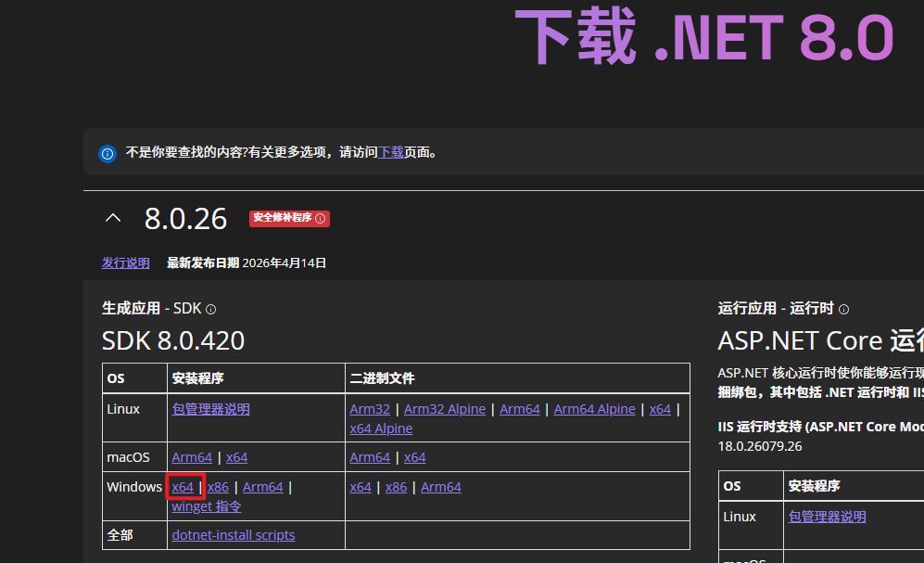Download Linux x64 binary
This screenshot has width=924, height=563.
coord(660,409)
